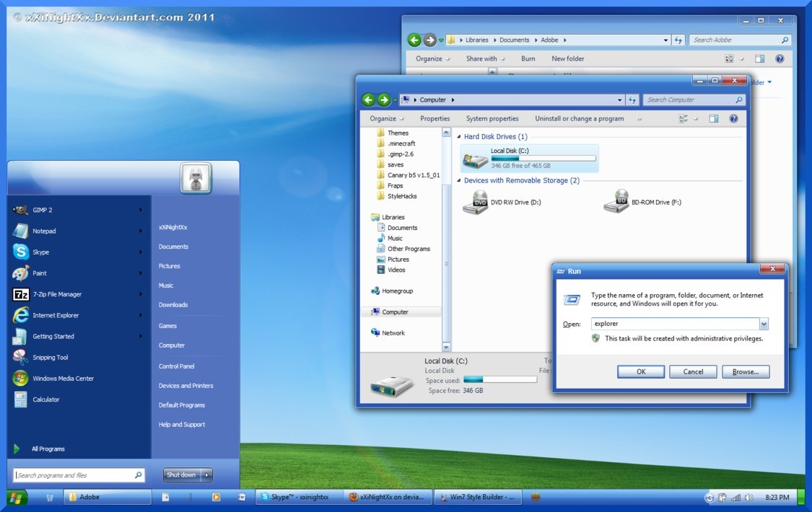812x512 pixels.
Task: Toggle the preview pane in the Computer window
Action: point(714,118)
